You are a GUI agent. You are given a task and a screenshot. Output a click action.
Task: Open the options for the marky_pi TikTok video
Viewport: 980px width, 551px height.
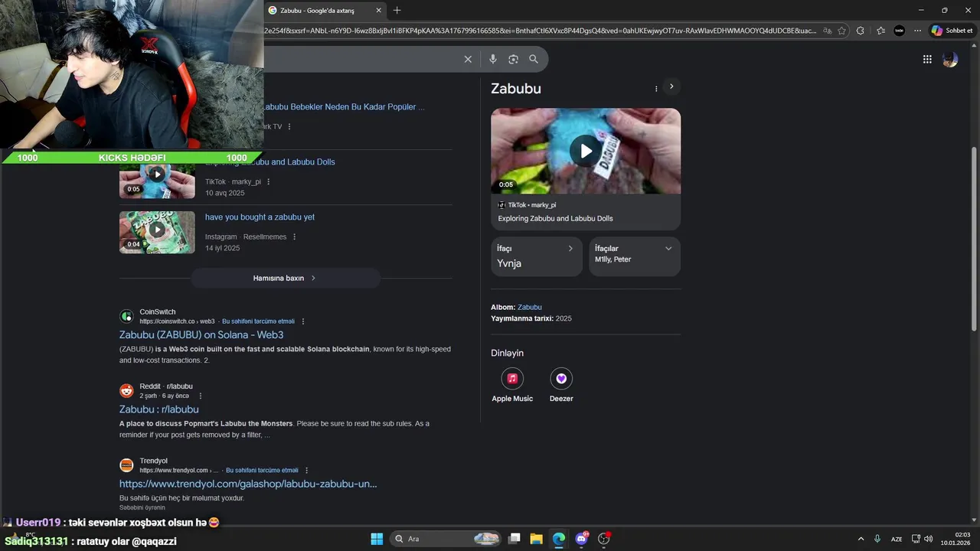pos(268,182)
